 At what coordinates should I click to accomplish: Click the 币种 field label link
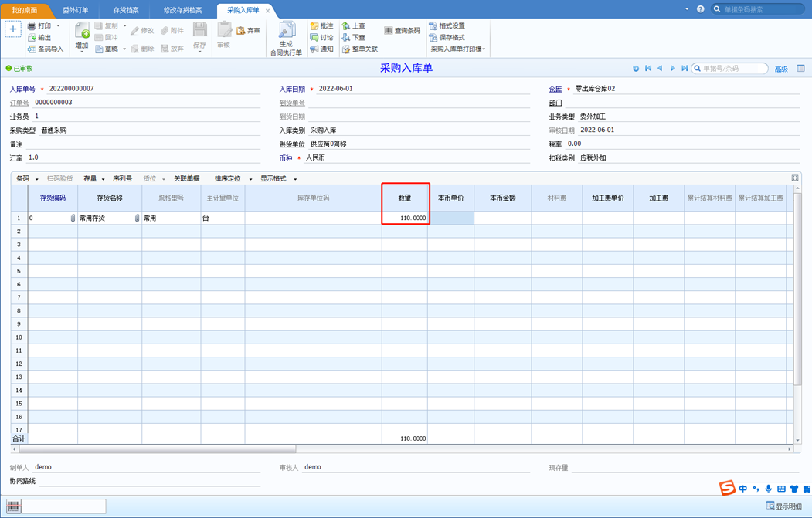[286, 157]
